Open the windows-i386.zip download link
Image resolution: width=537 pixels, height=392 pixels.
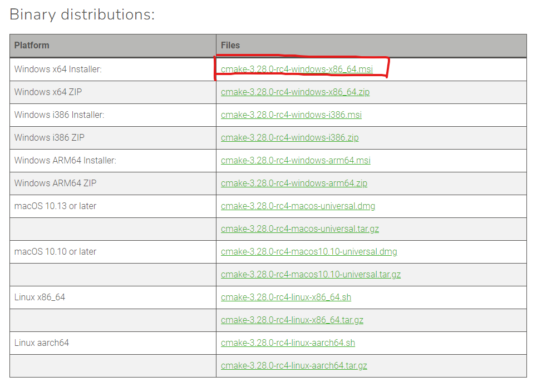[289, 137]
